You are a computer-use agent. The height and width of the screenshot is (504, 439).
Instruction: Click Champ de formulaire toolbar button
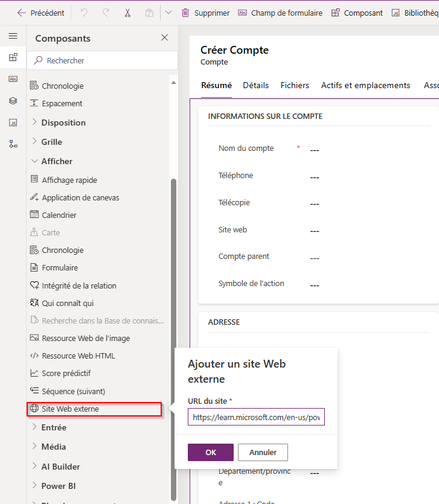[x=280, y=13]
